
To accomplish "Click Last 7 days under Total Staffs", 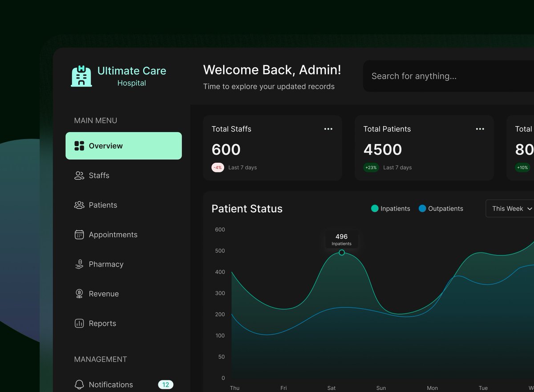I will tap(243, 168).
